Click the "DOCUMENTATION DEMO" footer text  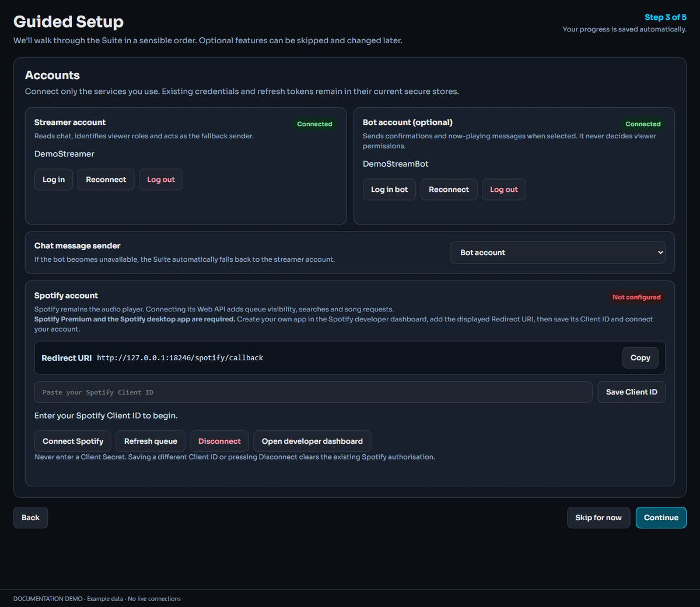48,599
